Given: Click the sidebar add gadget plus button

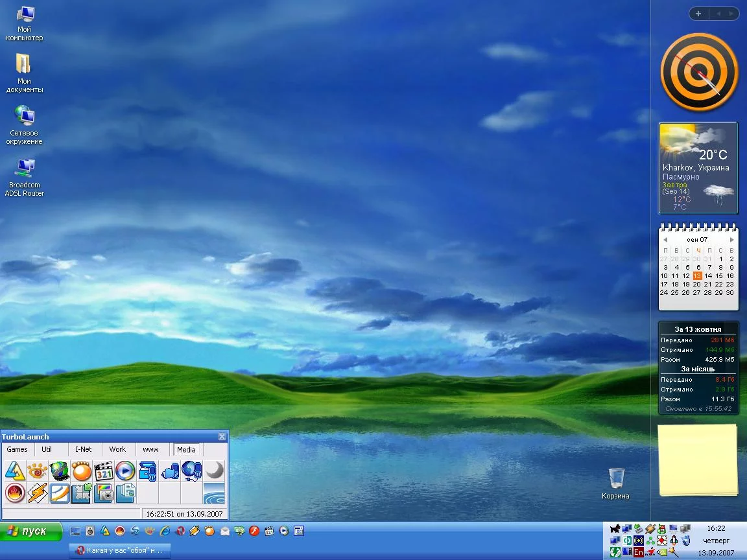Looking at the screenshot, I should (698, 14).
